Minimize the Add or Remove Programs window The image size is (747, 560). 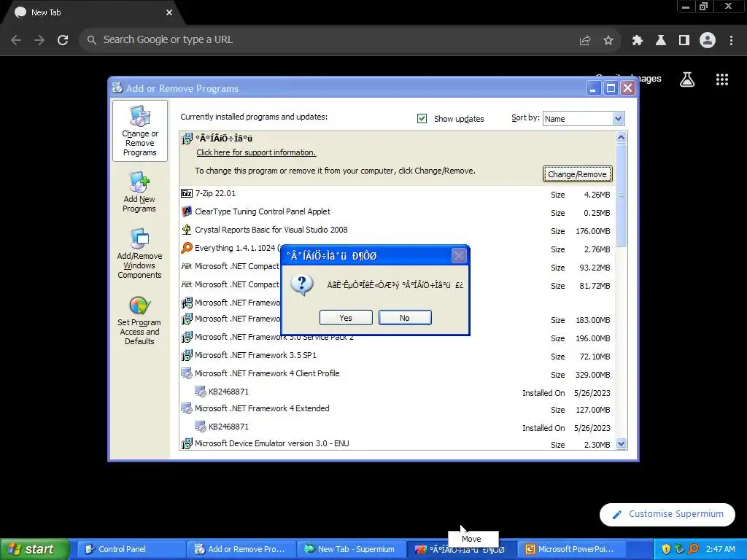594,88
